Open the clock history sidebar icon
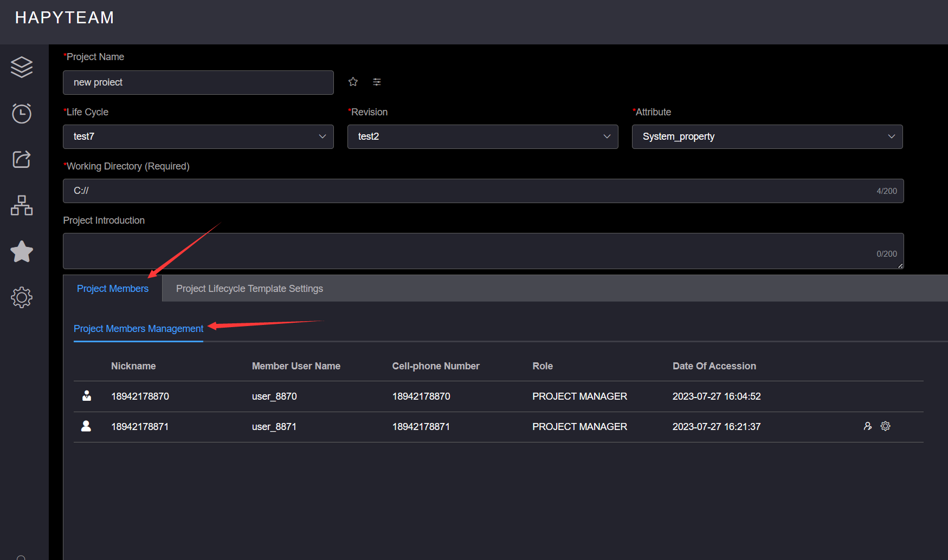 click(22, 113)
